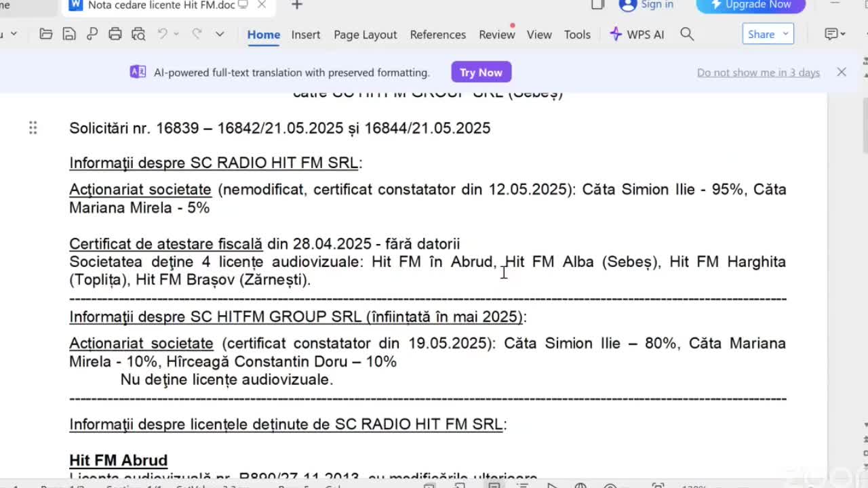
Task: Click the Open folder icon in the toolbar
Action: click(46, 34)
